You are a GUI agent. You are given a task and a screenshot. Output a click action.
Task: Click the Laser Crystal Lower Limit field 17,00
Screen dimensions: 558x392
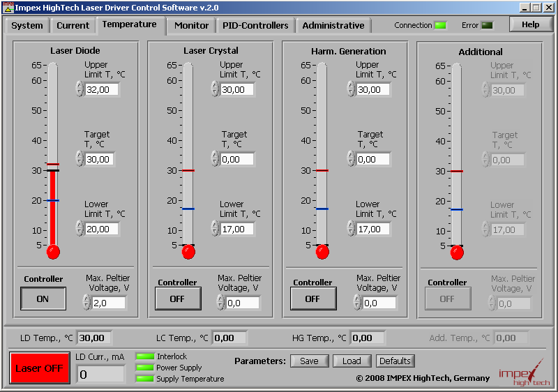(237, 229)
